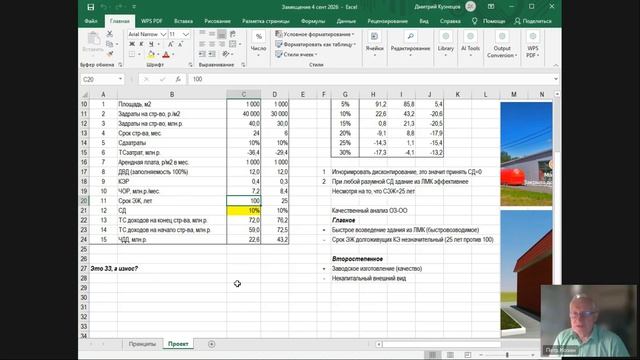Screen dimensions: 640x360
Task: Switch to the Рецензирование tab
Action: (x=387, y=21)
